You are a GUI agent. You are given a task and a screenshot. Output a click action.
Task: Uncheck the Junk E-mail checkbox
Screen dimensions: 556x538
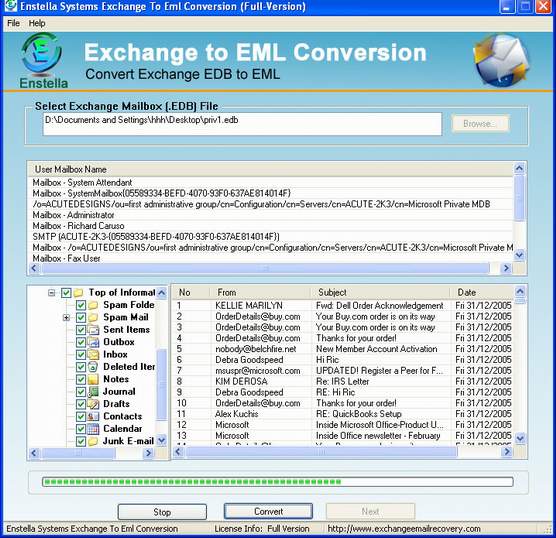coord(81,441)
